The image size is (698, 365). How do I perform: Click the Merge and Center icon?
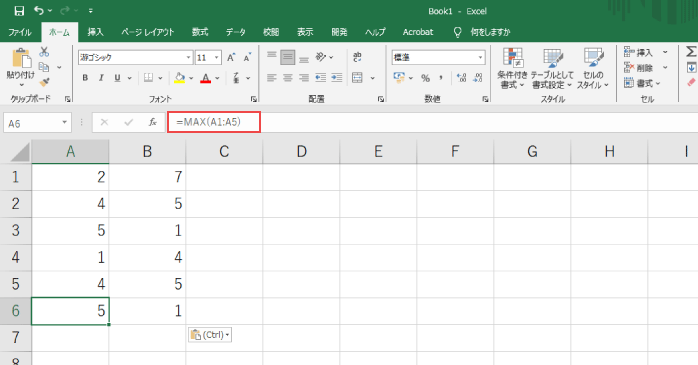(x=357, y=78)
